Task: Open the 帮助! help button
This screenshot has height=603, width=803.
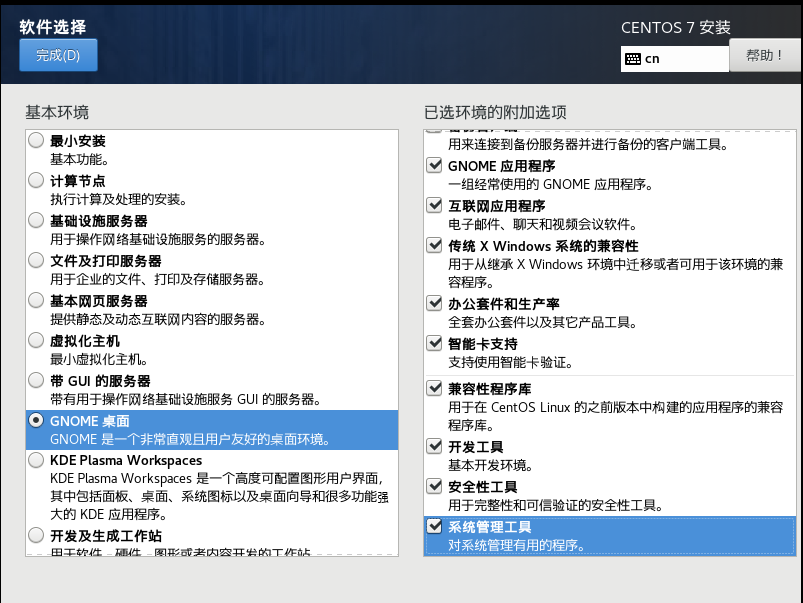Action: pos(766,55)
